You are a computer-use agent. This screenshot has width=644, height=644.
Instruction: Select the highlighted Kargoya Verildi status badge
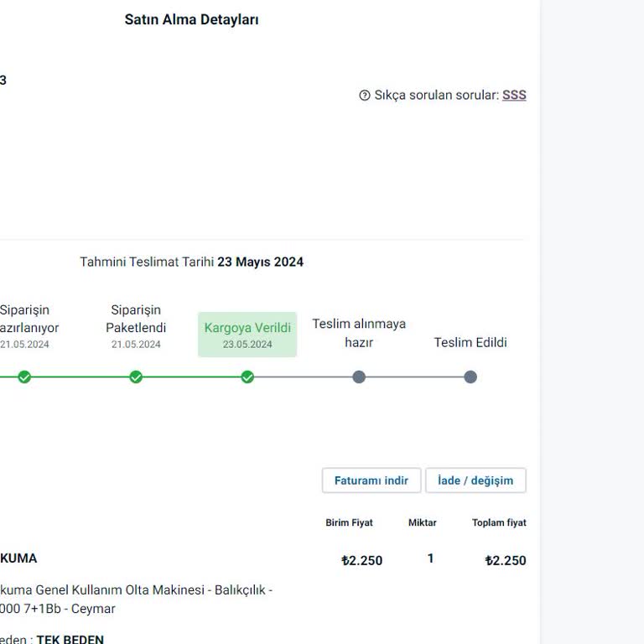point(247,335)
